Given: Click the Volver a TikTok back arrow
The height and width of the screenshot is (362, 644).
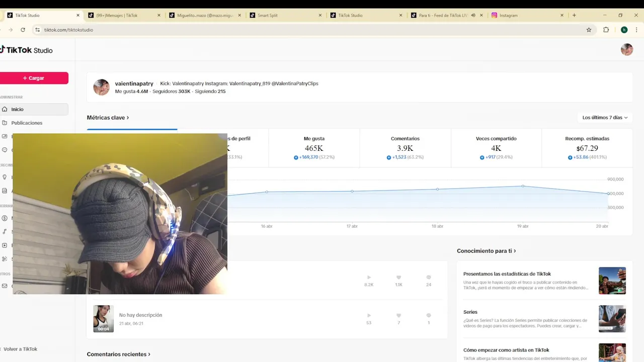Looking at the screenshot, I should pos(1,349).
